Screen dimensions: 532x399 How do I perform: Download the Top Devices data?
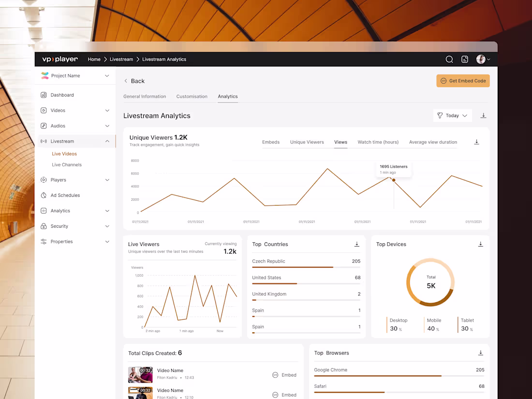[481, 244]
